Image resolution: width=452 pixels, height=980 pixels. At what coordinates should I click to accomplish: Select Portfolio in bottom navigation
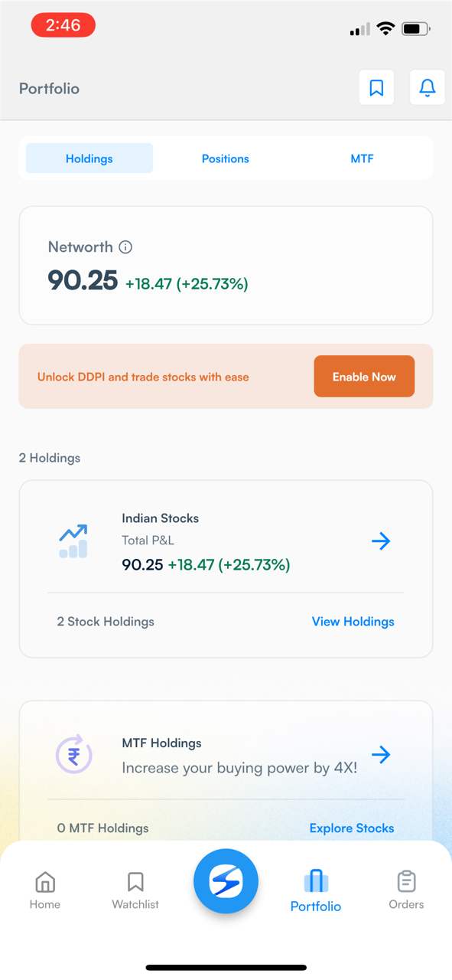coord(316,891)
